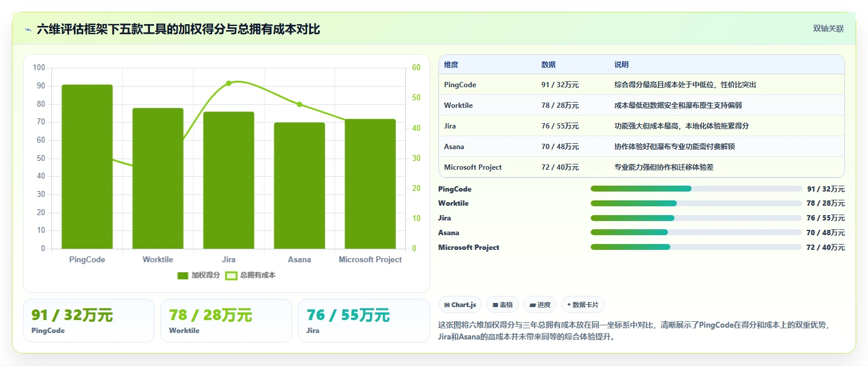868x366 pixels.
Task: Click the PingCode label beside its progress bar
Action: (455, 189)
